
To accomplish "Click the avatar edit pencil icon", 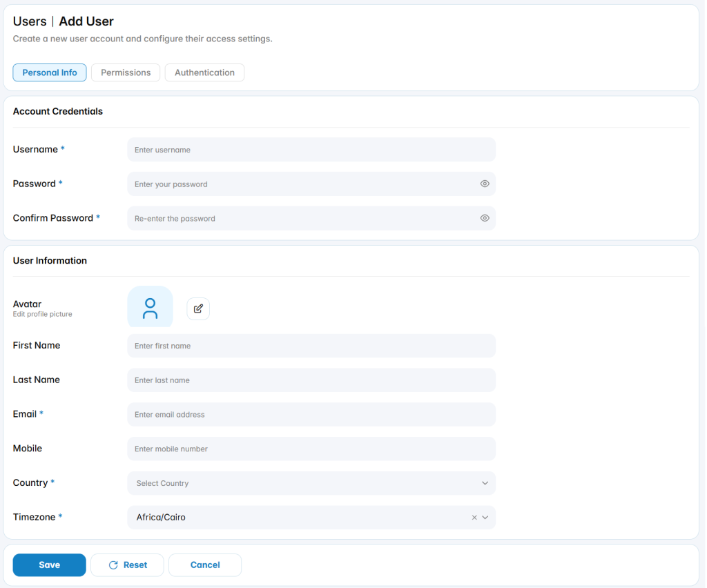I will click(x=198, y=308).
